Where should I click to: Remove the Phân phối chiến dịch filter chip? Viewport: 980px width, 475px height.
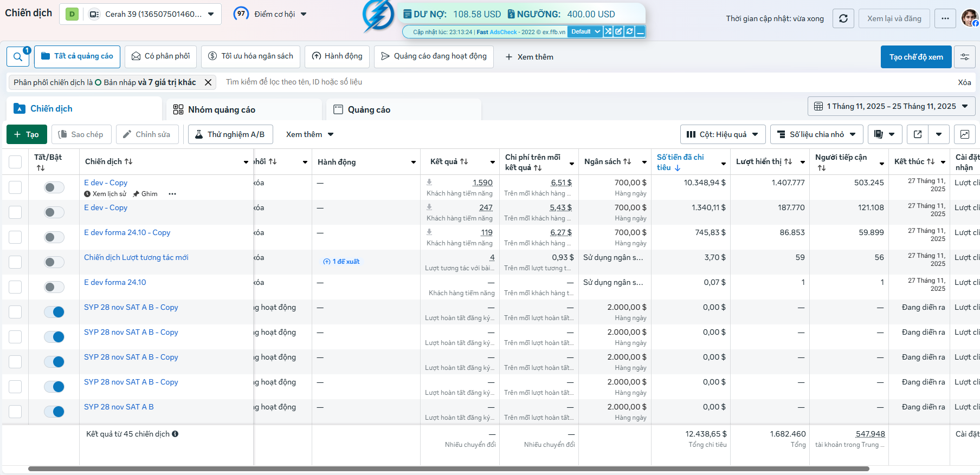(x=208, y=82)
